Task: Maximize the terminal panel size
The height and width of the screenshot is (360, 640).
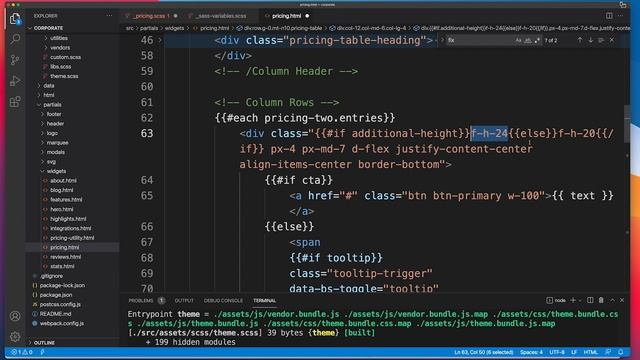Action: (x=612, y=300)
